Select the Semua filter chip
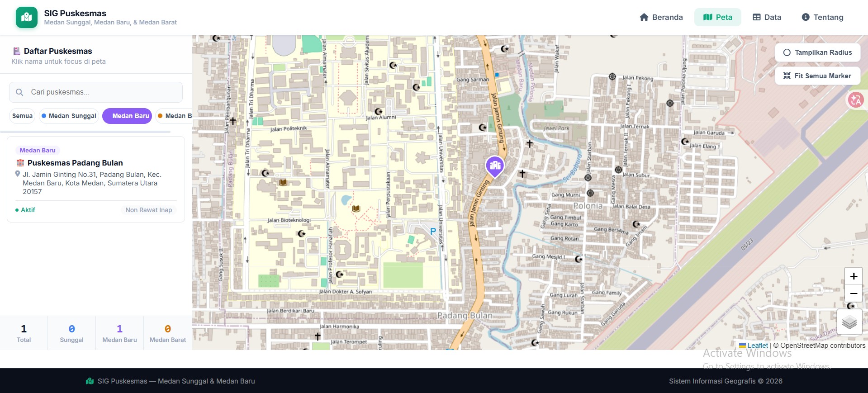 [x=22, y=116]
